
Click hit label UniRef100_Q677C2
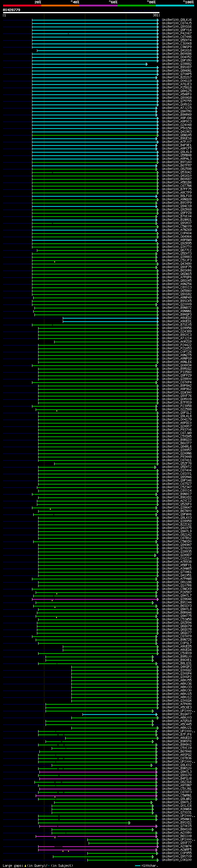click(x=177, y=250)
